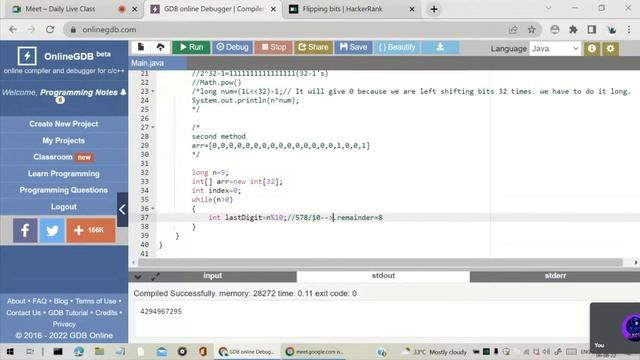Open the Windows Start menu

10,351
